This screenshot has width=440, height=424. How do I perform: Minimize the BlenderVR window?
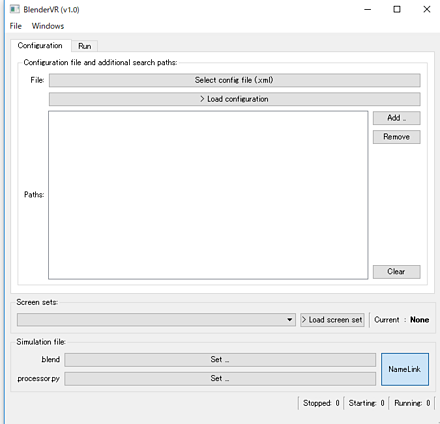368,9
